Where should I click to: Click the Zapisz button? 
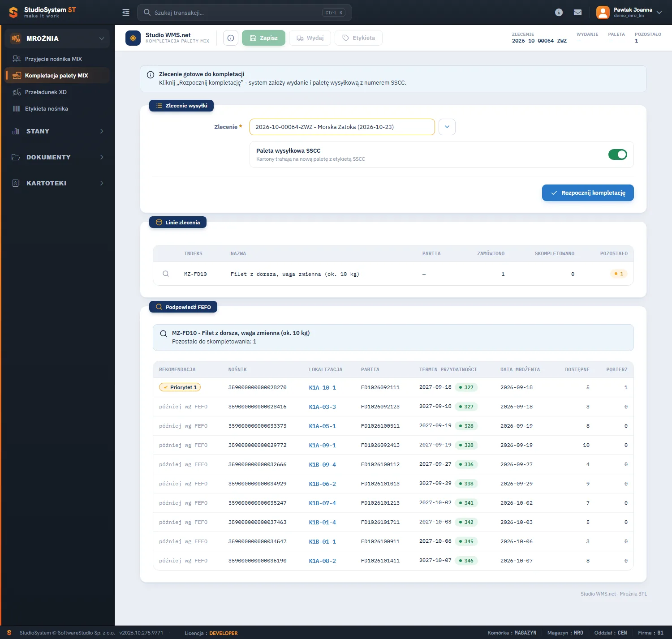click(263, 38)
